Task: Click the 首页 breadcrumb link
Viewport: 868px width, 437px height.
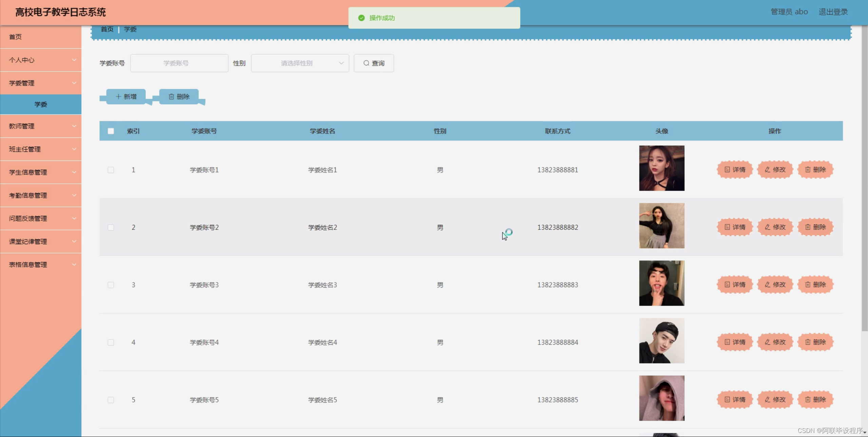Action: coord(107,29)
